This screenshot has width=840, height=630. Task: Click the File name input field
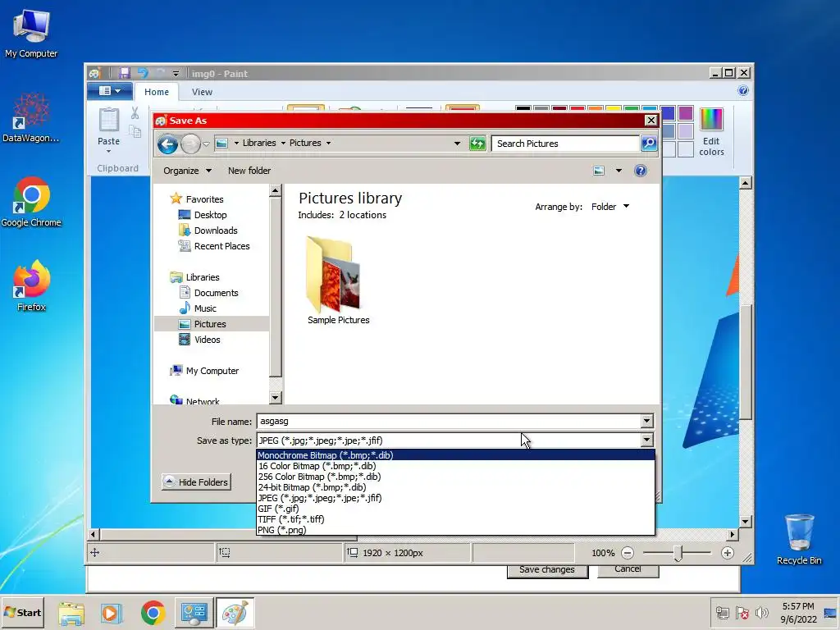pos(449,421)
